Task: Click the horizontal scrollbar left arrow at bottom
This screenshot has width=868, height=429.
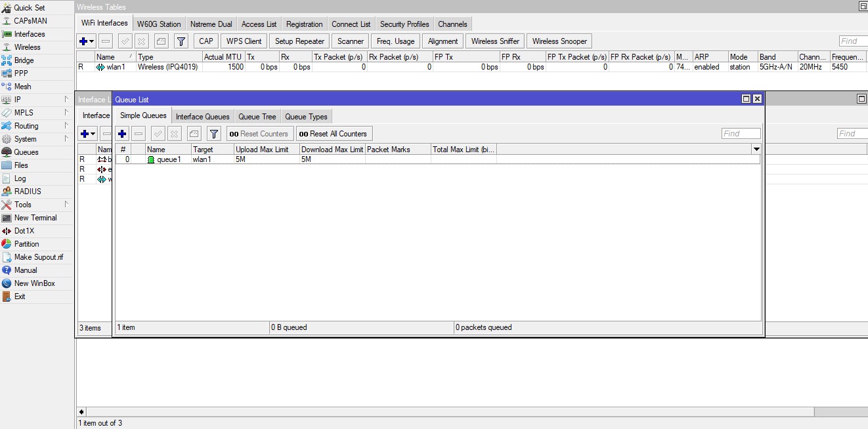Action: click(81, 412)
